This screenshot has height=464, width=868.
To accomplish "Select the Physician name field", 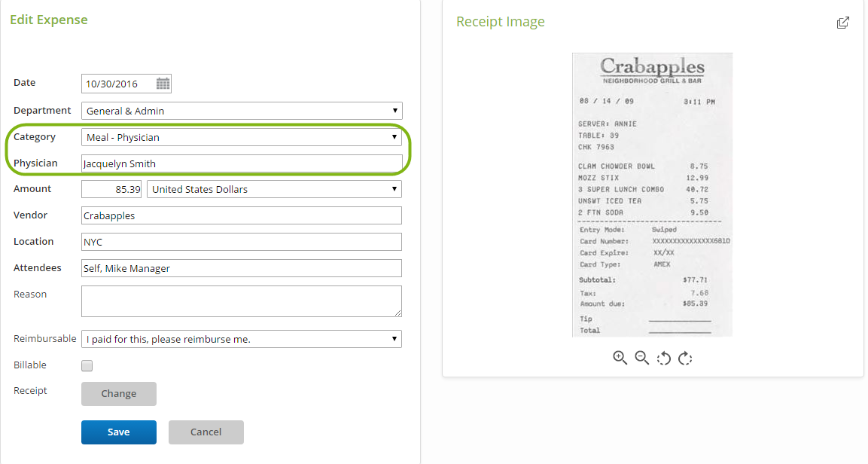I will click(241, 163).
